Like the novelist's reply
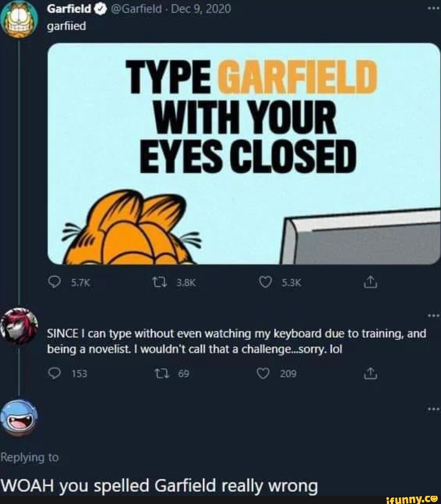 pos(263,373)
